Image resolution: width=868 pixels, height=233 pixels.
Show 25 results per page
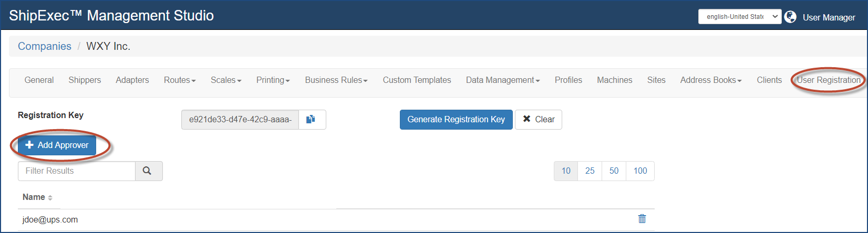[x=590, y=171]
